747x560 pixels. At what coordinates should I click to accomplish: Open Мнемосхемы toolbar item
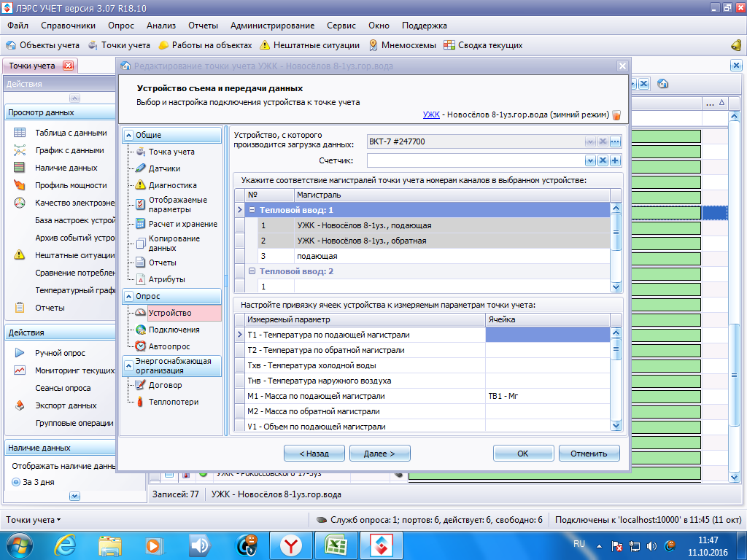click(403, 45)
